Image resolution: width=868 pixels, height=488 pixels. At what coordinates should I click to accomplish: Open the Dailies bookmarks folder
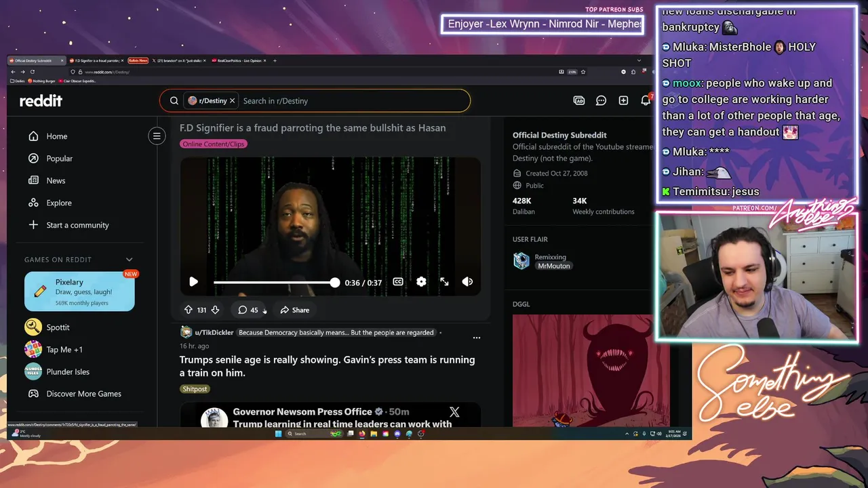[18, 81]
